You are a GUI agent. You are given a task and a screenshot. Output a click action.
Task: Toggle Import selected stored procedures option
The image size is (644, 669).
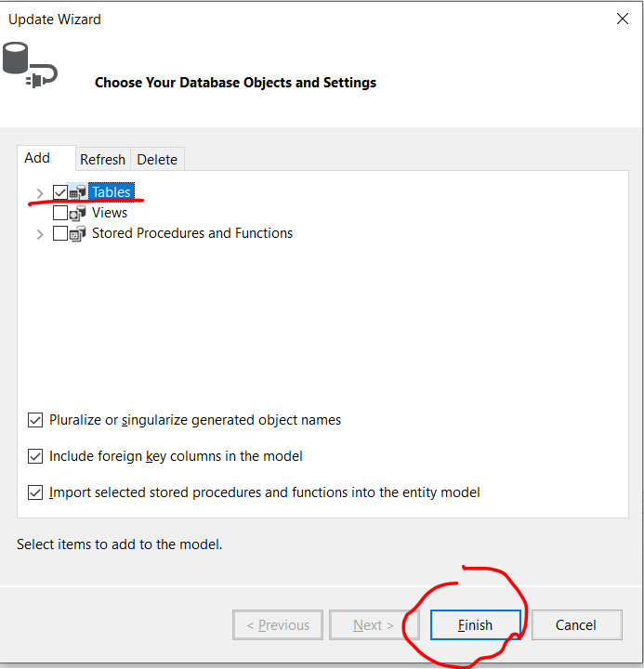[35, 492]
